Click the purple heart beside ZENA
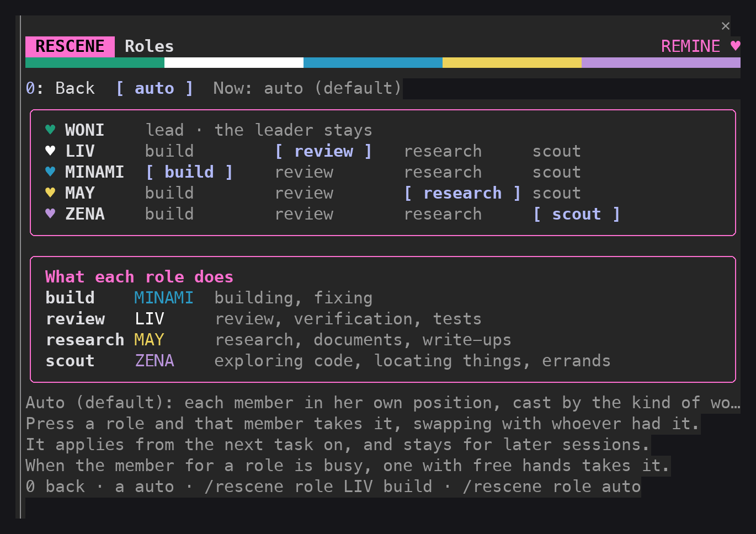Screen dimensions: 756x534 pos(50,213)
